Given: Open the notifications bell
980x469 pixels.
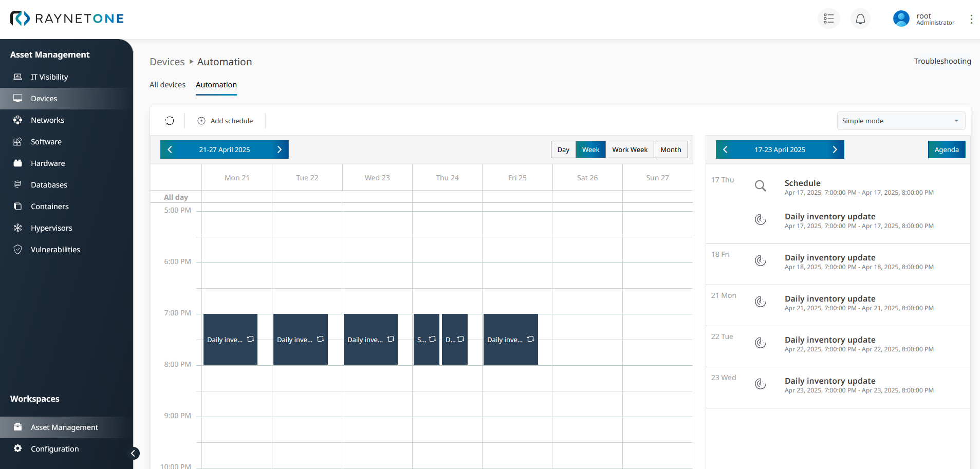Looking at the screenshot, I should 860,19.
